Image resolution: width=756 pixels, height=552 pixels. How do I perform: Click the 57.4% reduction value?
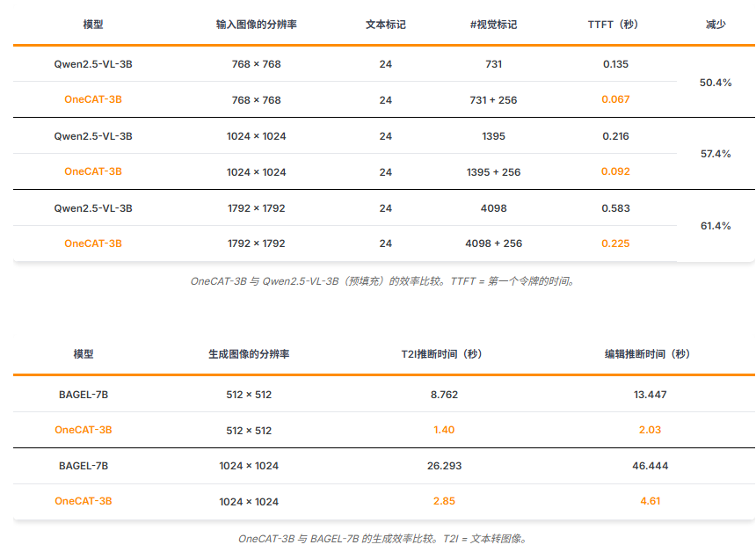pyautogui.click(x=716, y=154)
